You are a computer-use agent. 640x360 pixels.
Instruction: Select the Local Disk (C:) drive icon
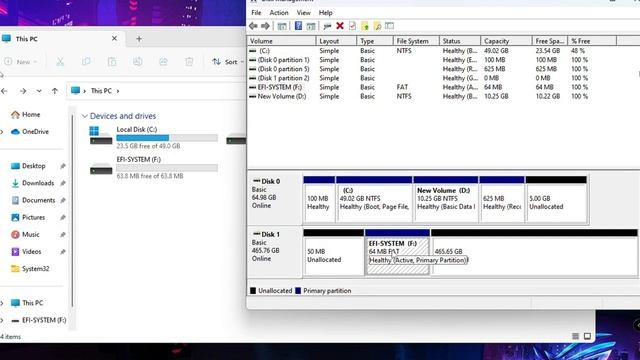[100, 136]
